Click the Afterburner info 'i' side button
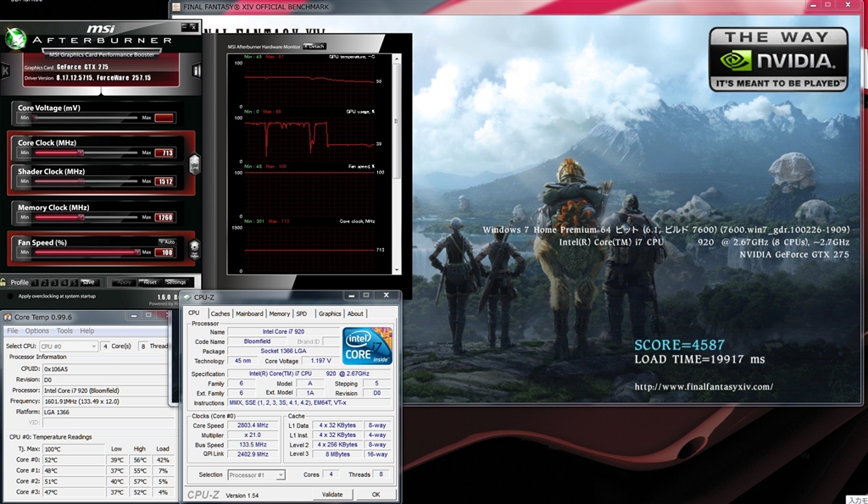868x504 pixels. [x=197, y=70]
